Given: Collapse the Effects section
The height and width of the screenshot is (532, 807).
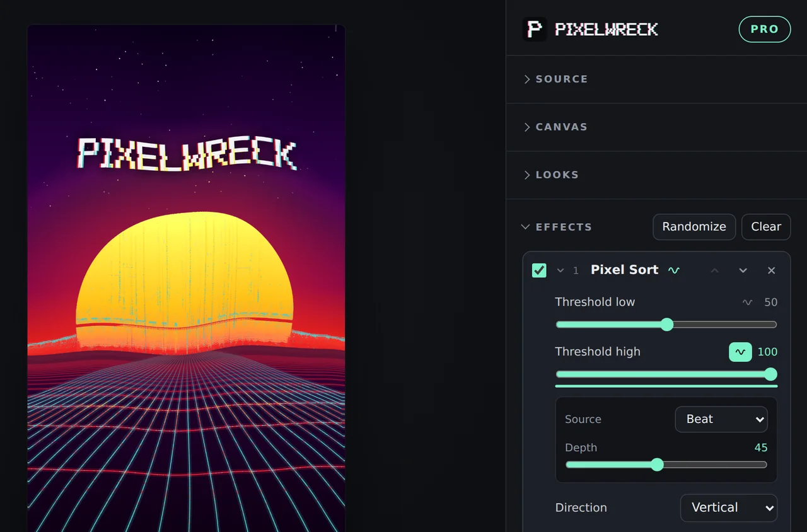Looking at the screenshot, I should point(557,227).
